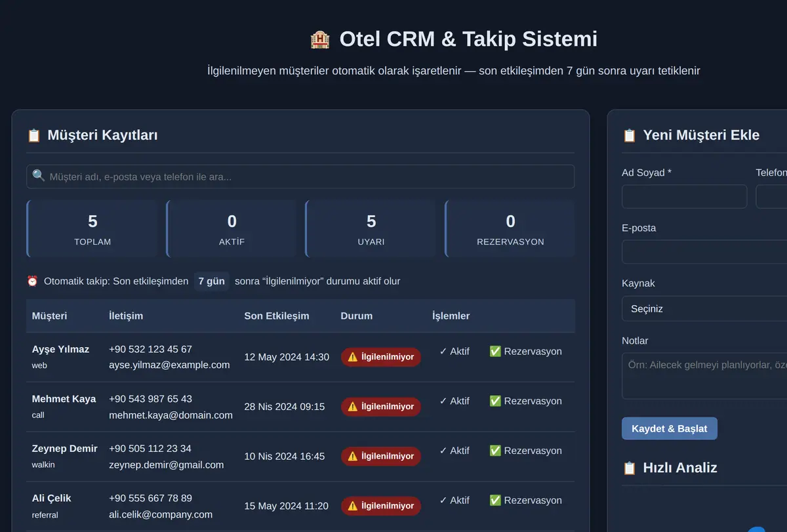Click Zeynep Demir's İlgilenilmiyor warning badge
This screenshot has height=532, width=787.
(x=381, y=456)
